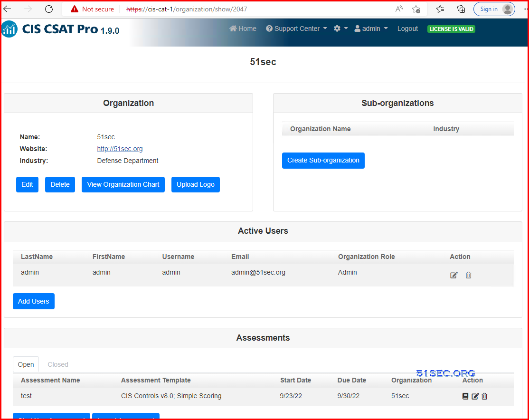Viewport: 529px width, 420px height.
Task: Click the trash icon for user admin@51sec.org
Action: (468, 275)
